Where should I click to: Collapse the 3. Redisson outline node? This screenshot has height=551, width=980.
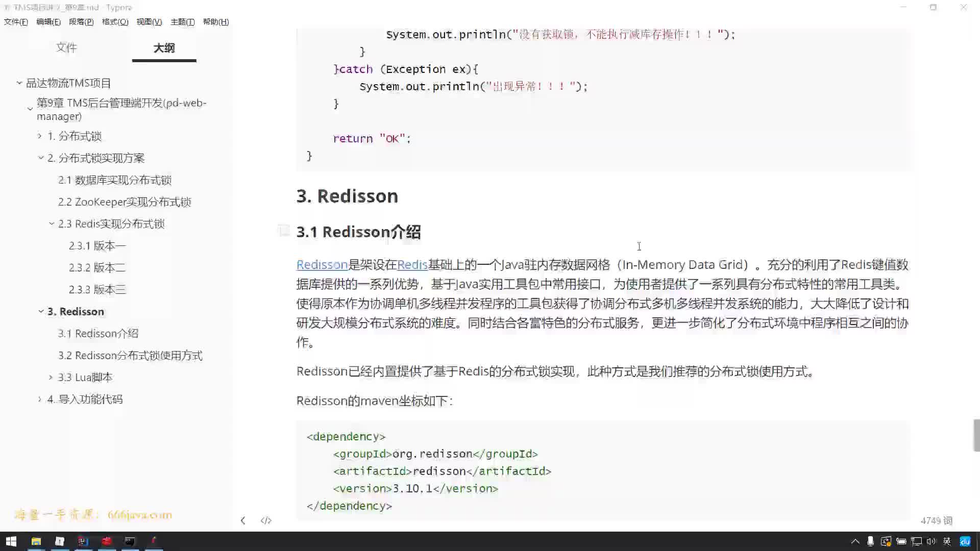41,311
